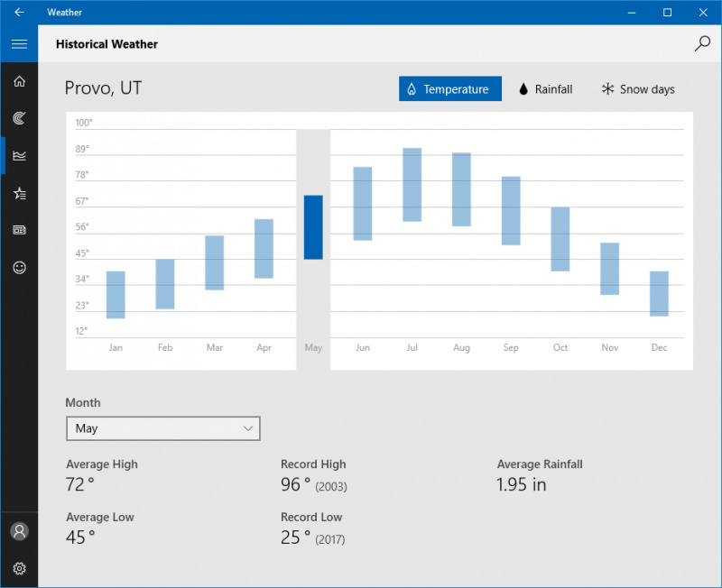Close the Weather window
722x588 pixels.
pyautogui.click(x=703, y=13)
